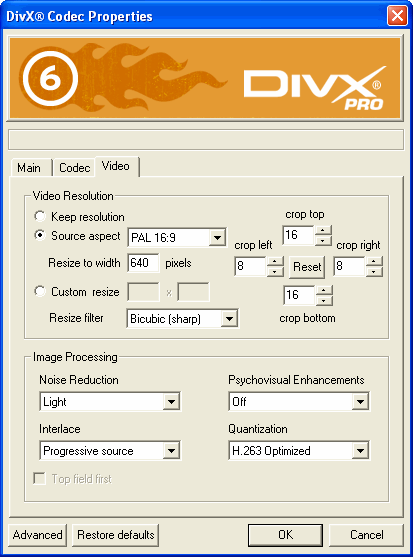
Task: Increase crop bottom with up arrow
Action: pos(324,290)
